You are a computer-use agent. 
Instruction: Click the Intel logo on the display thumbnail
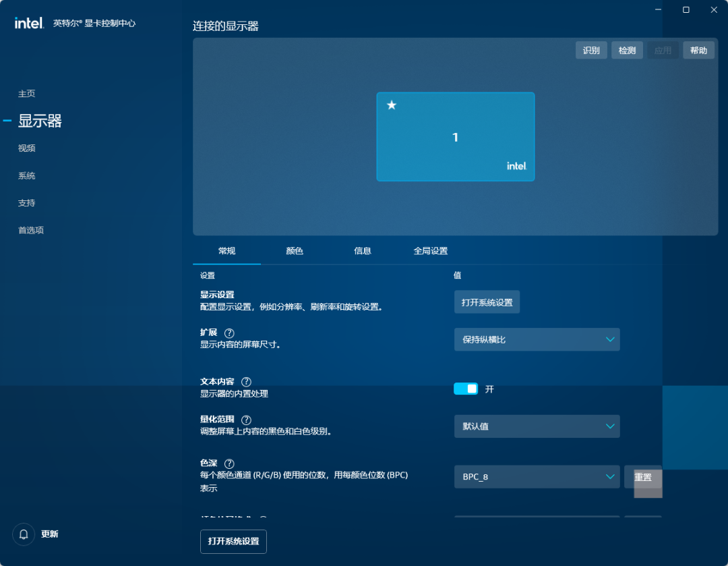[516, 166]
